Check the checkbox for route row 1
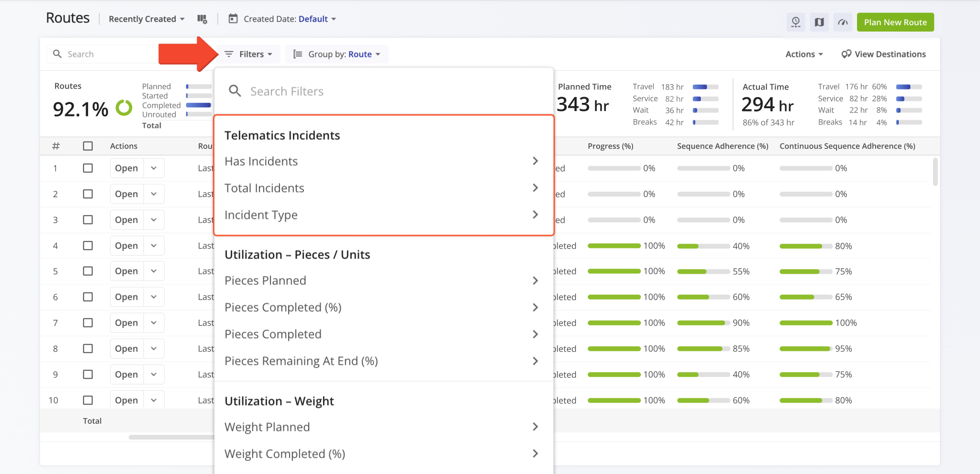 (88, 168)
